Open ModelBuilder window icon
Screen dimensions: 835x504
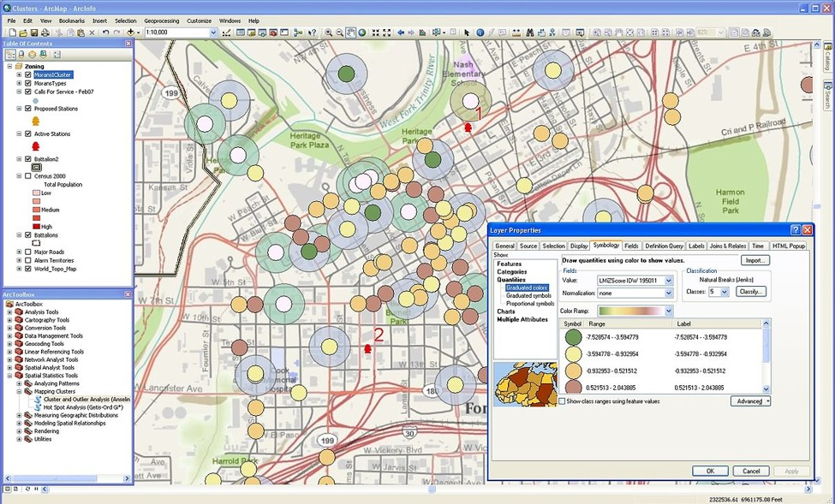coord(298,33)
